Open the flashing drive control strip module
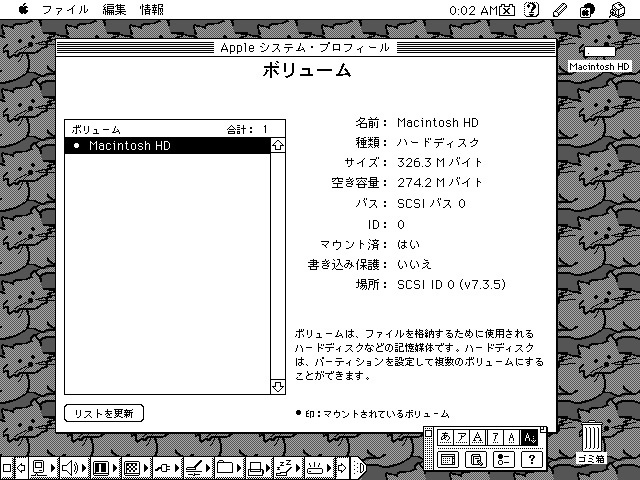Viewport: 640px width, 480px height. (x=314, y=468)
